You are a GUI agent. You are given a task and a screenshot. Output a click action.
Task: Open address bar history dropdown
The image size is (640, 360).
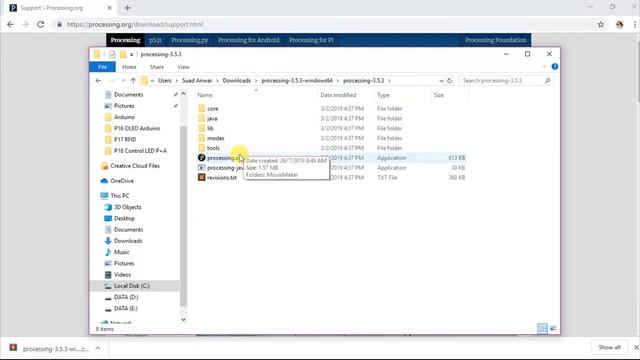(x=441, y=81)
